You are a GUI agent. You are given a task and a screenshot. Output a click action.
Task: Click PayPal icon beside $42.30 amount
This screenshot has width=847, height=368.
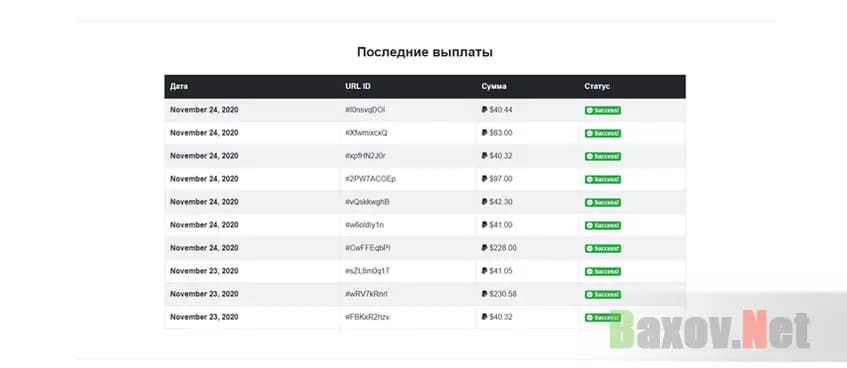(x=484, y=202)
